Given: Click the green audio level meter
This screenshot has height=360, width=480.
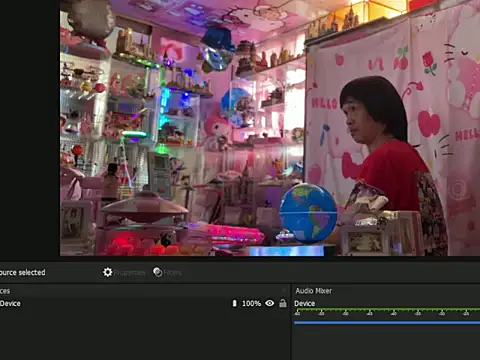Looking at the screenshot, I should (x=387, y=310).
